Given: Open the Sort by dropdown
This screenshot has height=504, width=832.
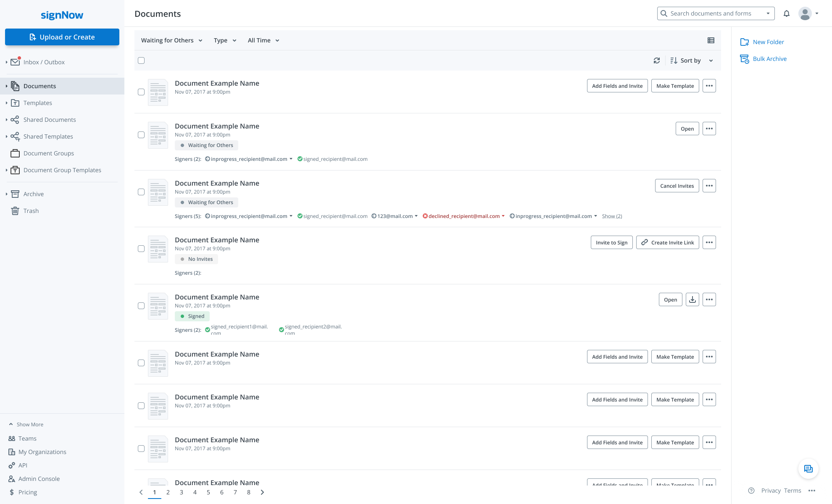Looking at the screenshot, I should pyautogui.click(x=691, y=60).
